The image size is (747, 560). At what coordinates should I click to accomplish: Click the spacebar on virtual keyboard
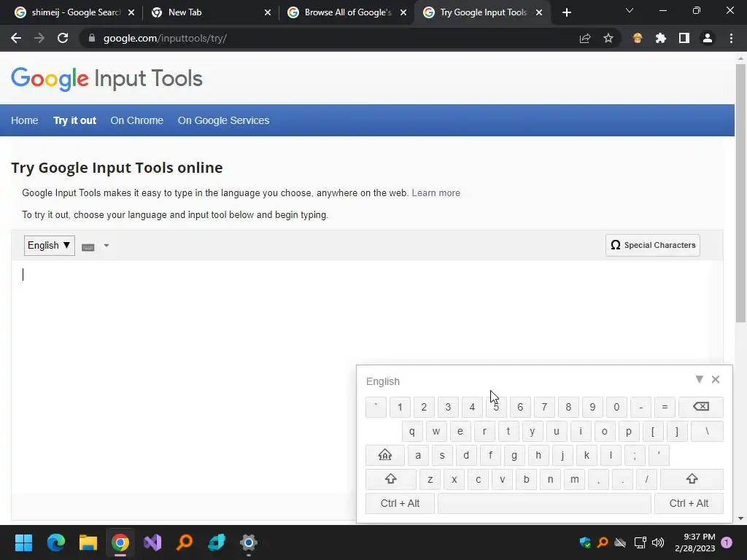[544, 503]
